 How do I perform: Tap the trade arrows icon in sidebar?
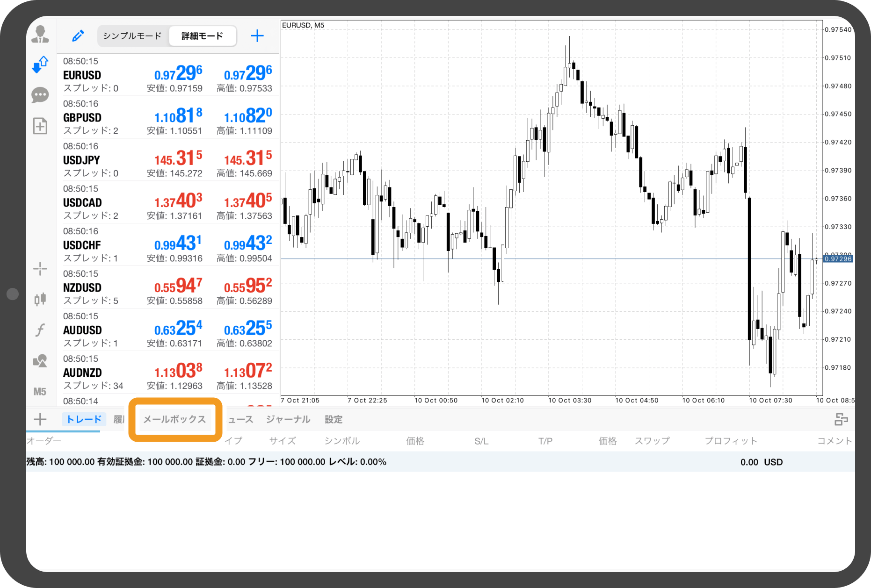(x=40, y=65)
